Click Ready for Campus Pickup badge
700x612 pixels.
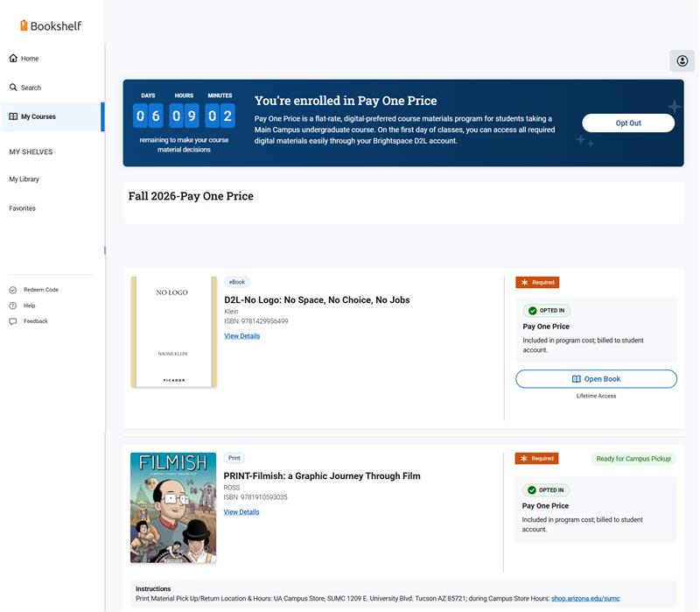tap(633, 459)
